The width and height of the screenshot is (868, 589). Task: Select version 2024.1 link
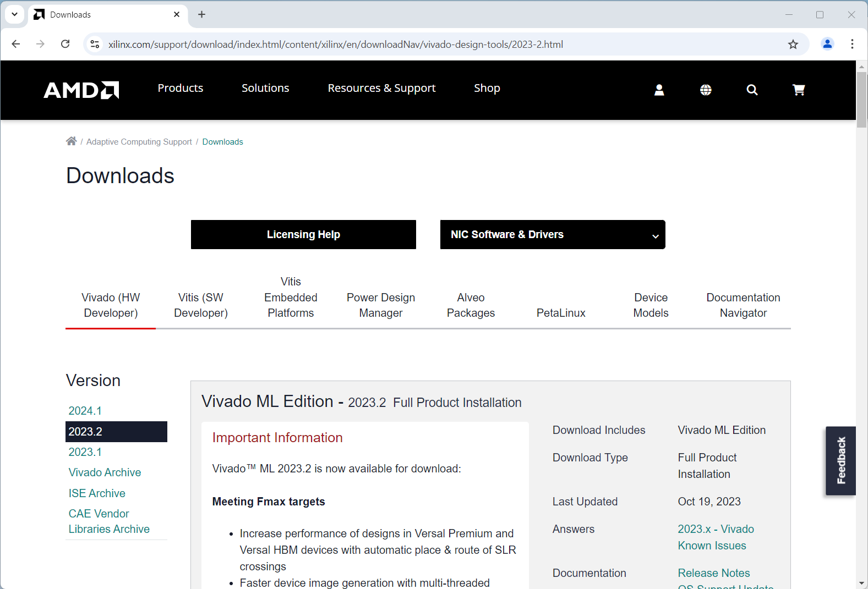point(85,411)
